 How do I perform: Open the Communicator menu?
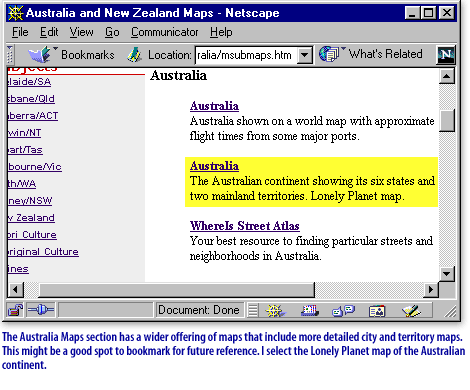point(165,32)
